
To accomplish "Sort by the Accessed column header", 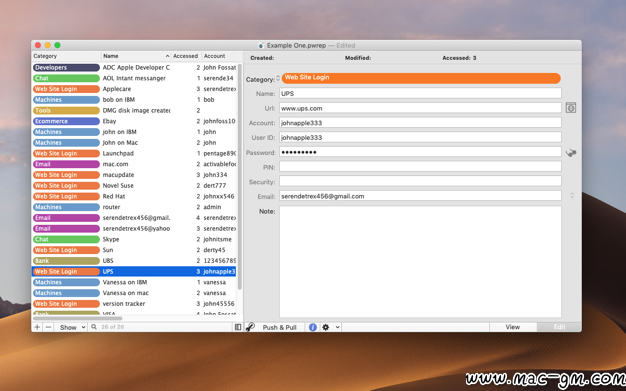I will pos(186,56).
